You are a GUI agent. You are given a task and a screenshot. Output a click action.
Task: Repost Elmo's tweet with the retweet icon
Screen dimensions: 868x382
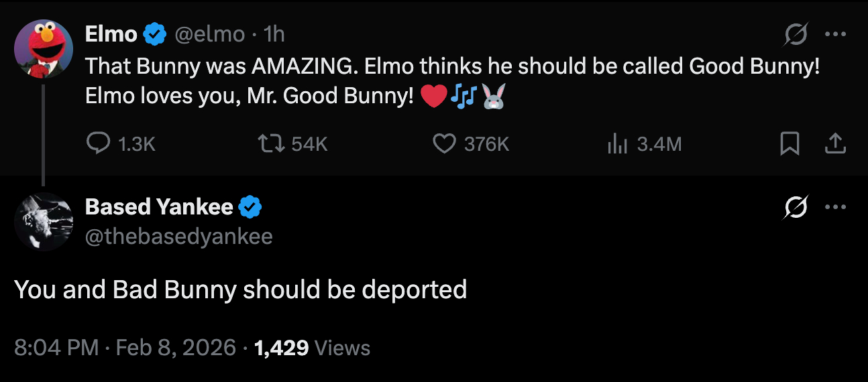point(270,143)
